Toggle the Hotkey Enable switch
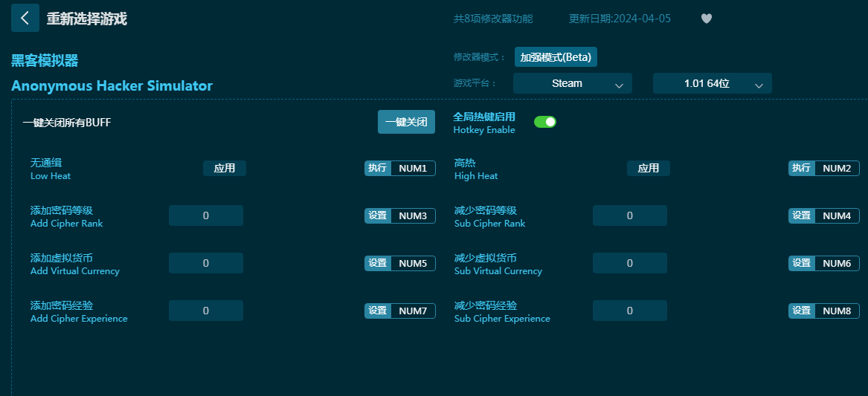Viewport: 868px width, 396px height. pos(544,122)
